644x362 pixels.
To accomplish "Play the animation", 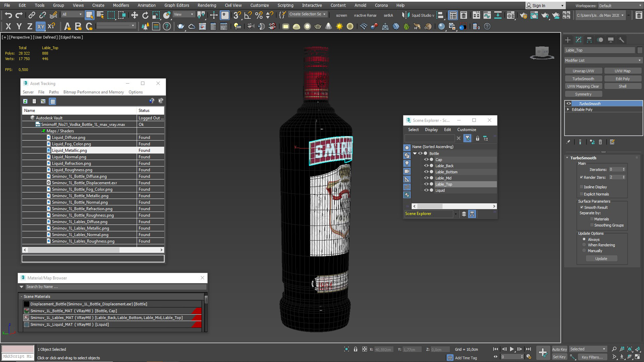I will tap(512, 349).
